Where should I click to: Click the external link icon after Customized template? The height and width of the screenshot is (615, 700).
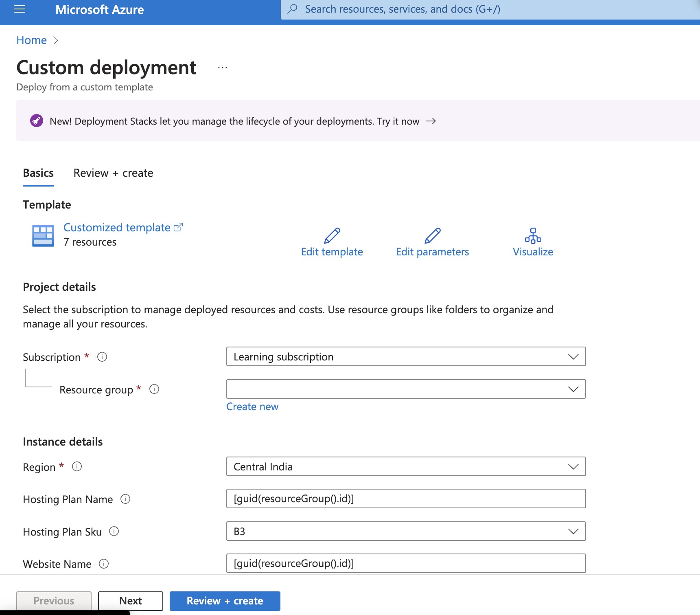coord(178,227)
